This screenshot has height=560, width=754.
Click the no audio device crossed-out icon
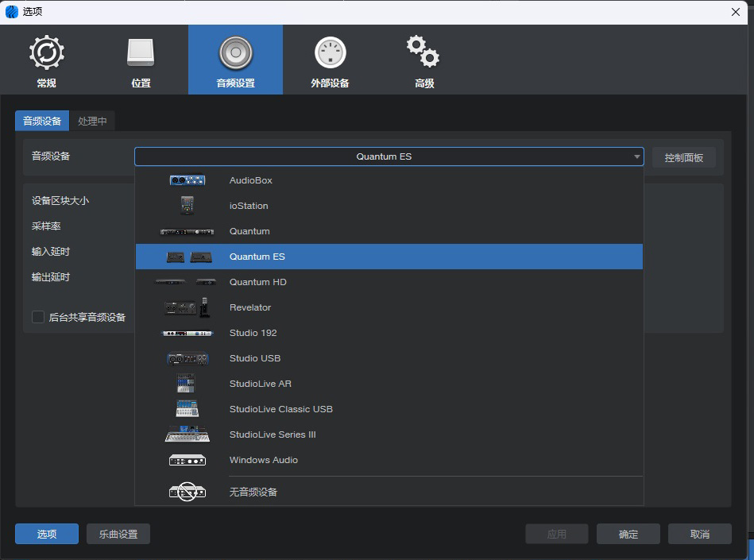pos(188,492)
